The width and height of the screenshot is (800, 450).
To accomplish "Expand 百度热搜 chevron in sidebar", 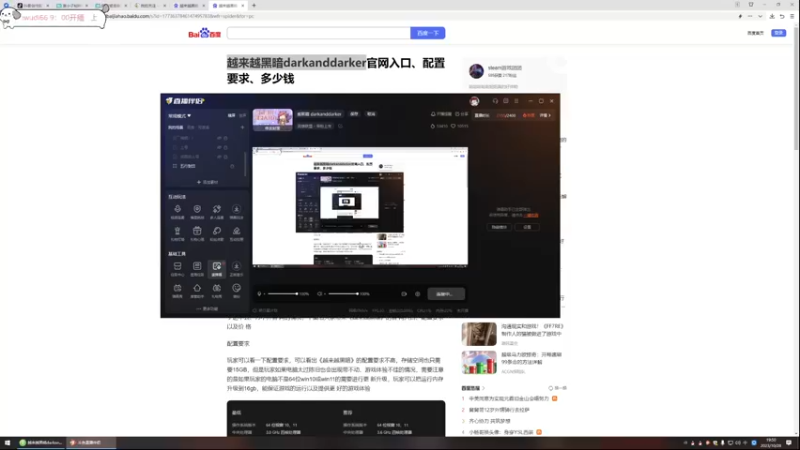I will (483, 388).
